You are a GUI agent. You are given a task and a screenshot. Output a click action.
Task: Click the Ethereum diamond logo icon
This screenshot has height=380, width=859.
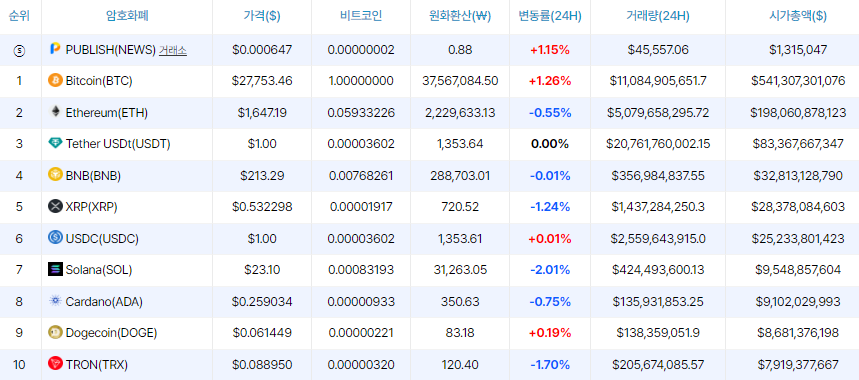click(x=55, y=112)
